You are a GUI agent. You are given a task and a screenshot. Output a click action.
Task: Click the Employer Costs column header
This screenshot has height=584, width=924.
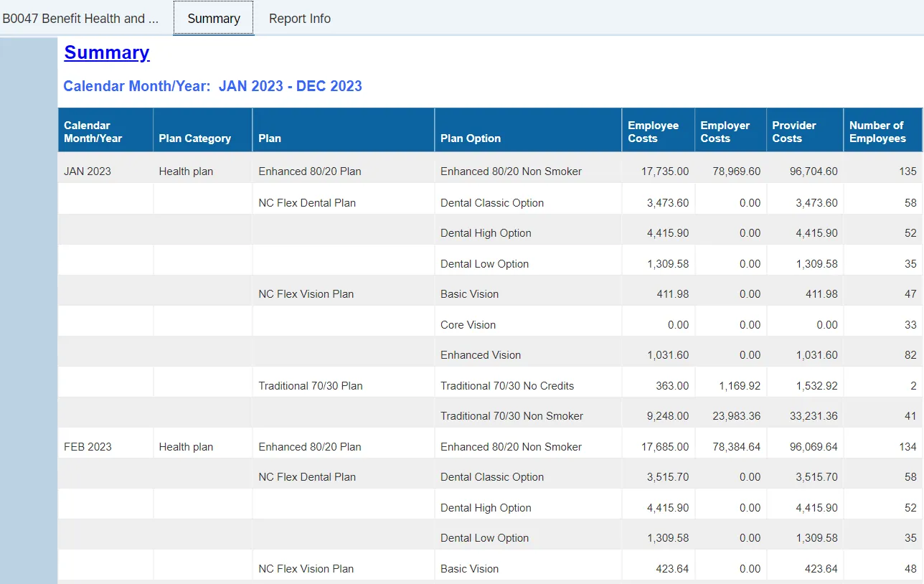click(725, 131)
